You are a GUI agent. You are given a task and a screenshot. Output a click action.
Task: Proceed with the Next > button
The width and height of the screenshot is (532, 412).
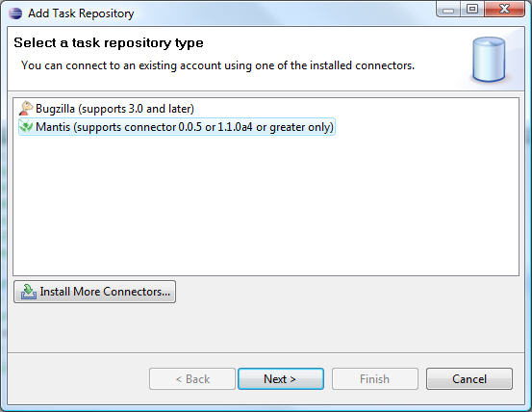[281, 378]
